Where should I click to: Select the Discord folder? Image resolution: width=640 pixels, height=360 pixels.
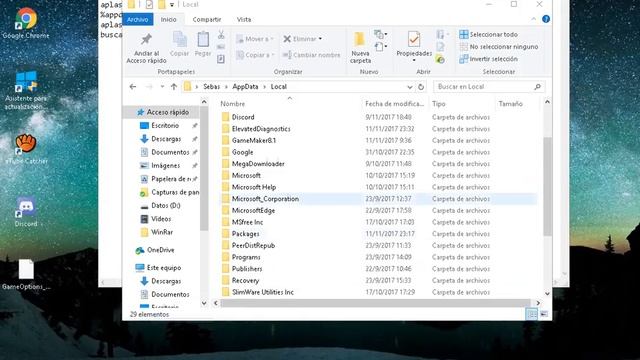point(243,117)
